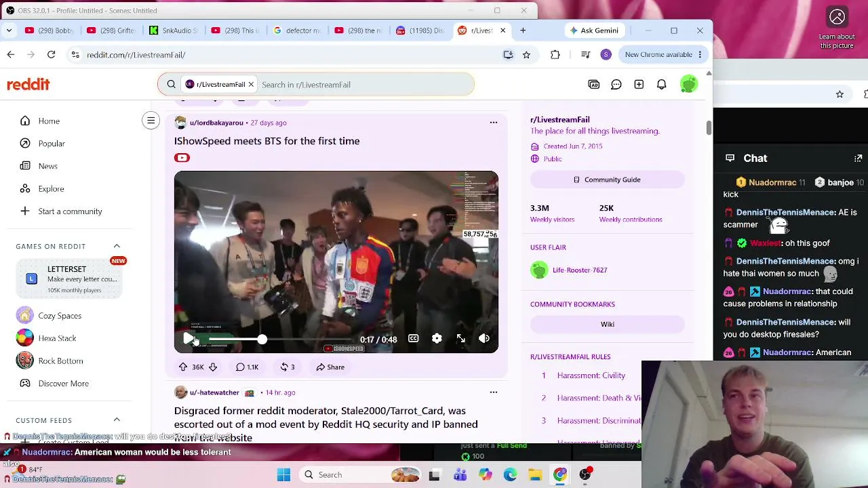Image resolution: width=868 pixels, height=488 pixels.
Task: Open the Wiki community bookmark
Action: coord(608,325)
